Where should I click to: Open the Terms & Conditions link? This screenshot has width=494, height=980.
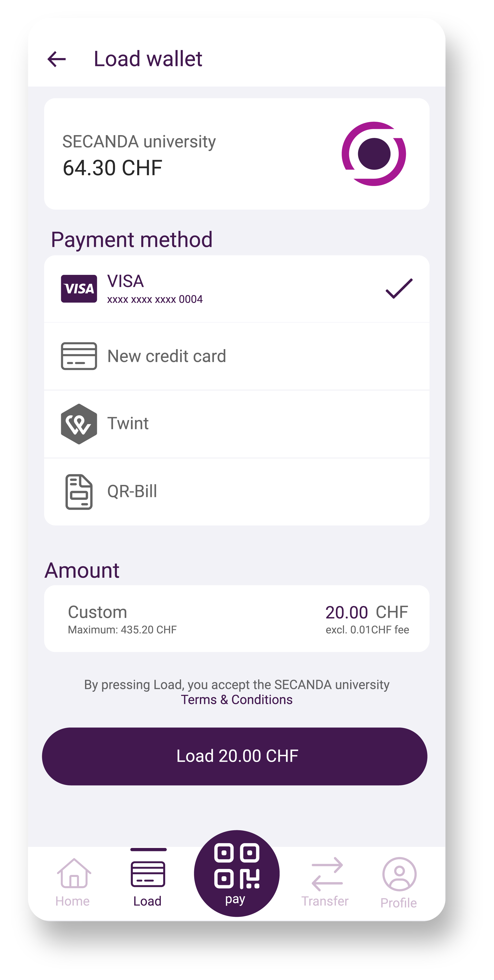(236, 700)
